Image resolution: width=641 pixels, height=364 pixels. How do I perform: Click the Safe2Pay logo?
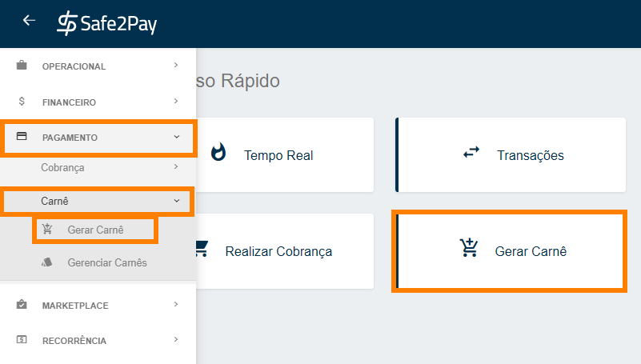[x=106, y=23]
